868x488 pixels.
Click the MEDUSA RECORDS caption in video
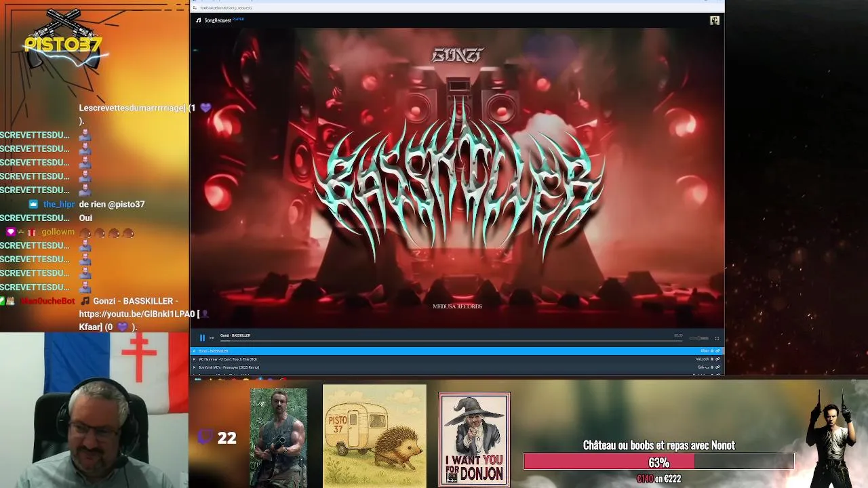coord(457,306)
